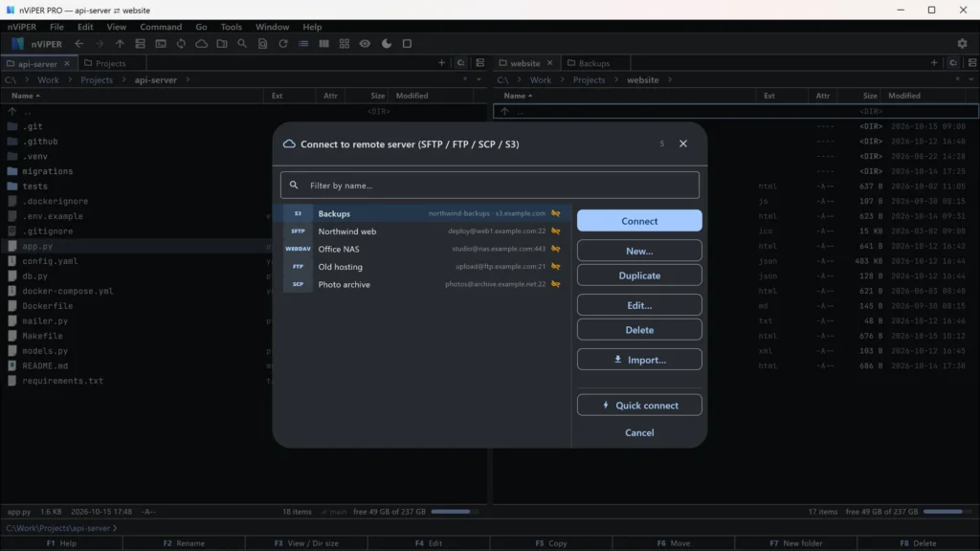The width and height of the screenshot is (980, 551).
Task: Open the Command menu
Action: pyautogui.click(x=161, y=27)
